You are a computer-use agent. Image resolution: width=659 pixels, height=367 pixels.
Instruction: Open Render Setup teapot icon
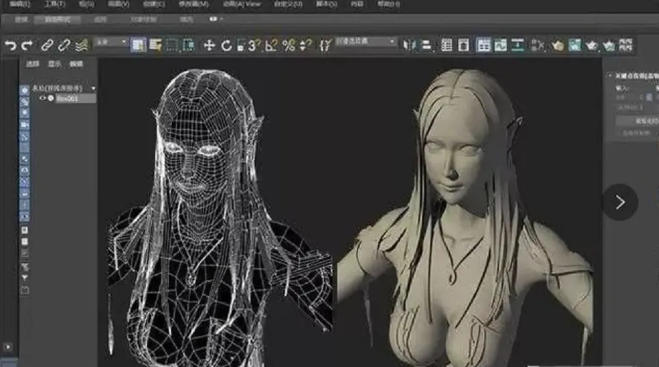557,45
